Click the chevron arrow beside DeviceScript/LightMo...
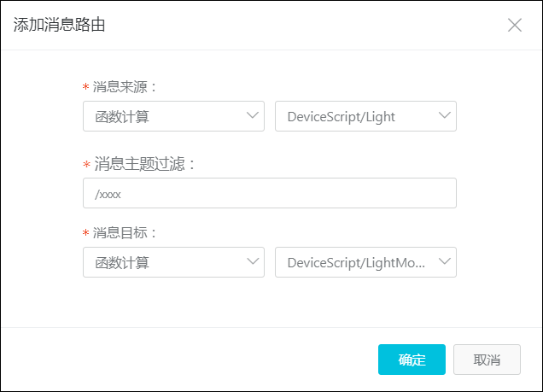Screen dimensions: 543x392 point(444,261)
